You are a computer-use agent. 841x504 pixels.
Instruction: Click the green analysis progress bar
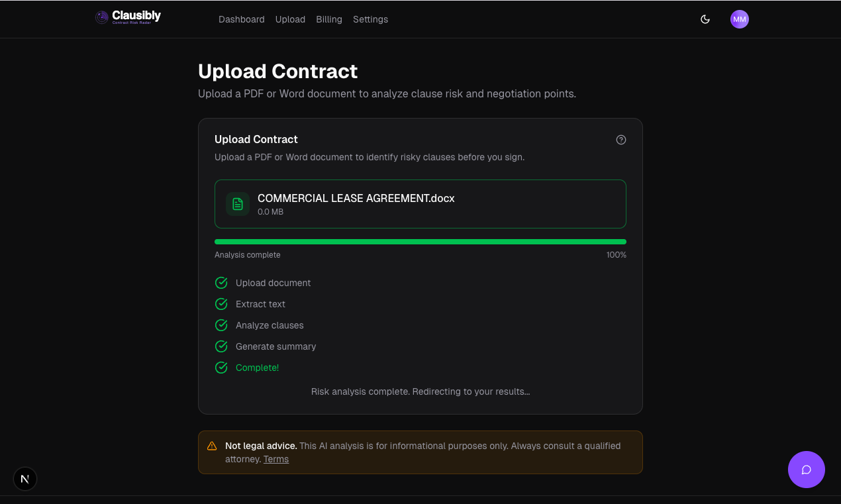click(x=420, y=242)
